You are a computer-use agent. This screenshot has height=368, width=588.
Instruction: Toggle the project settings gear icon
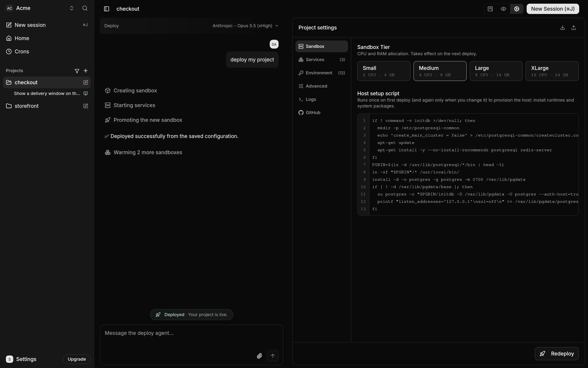click(517, 9)
